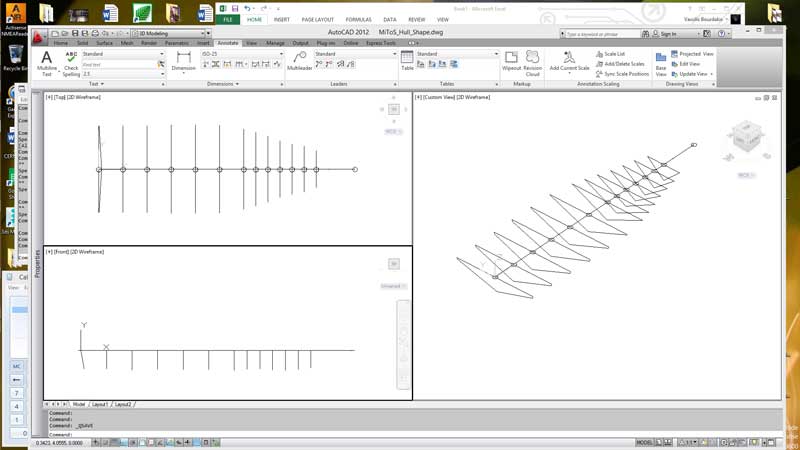800x450 pixels.
Task: Open the ISO-25 dimension style dropdown
Action: click(x=241, y=54)
